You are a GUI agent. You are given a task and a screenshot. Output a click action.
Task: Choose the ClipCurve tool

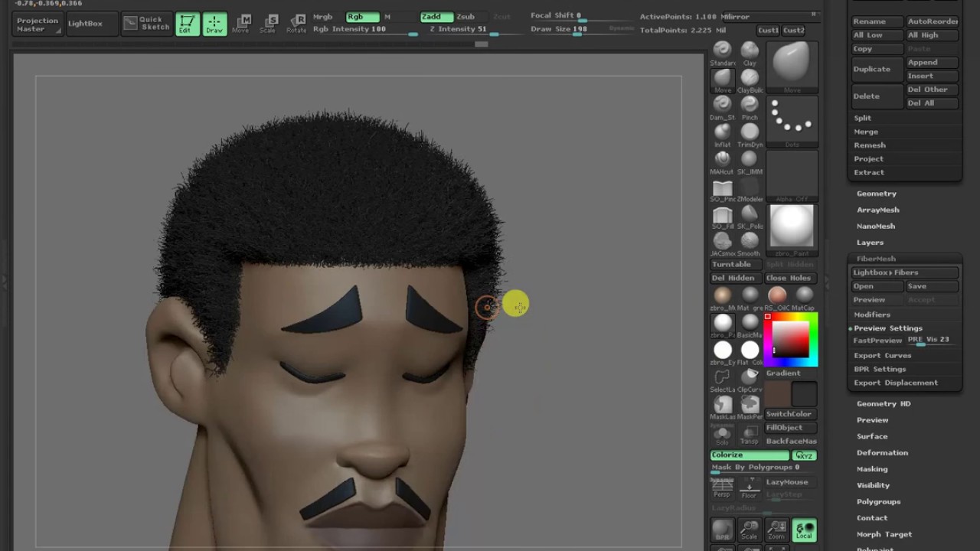(x=750, y=380)
